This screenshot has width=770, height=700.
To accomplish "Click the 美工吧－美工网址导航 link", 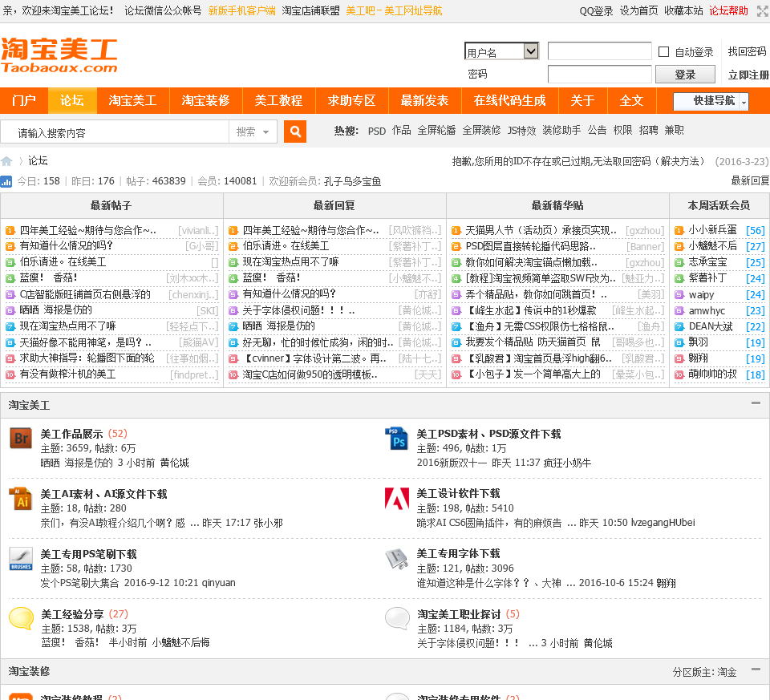I will pyautogui.click(x=394, y=10).
